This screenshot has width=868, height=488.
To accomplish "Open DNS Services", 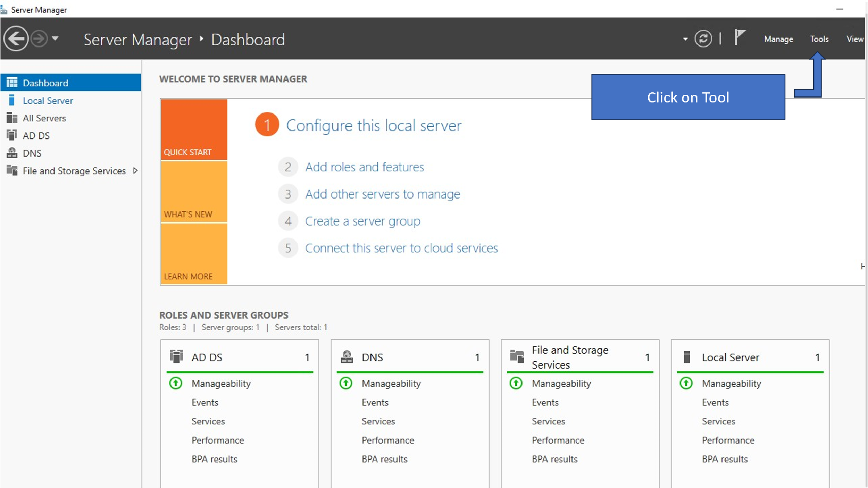I will [x=378, y=421].
